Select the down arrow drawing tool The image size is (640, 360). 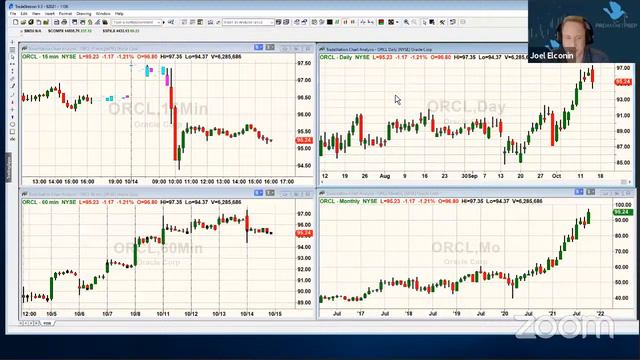coord(12,117)
